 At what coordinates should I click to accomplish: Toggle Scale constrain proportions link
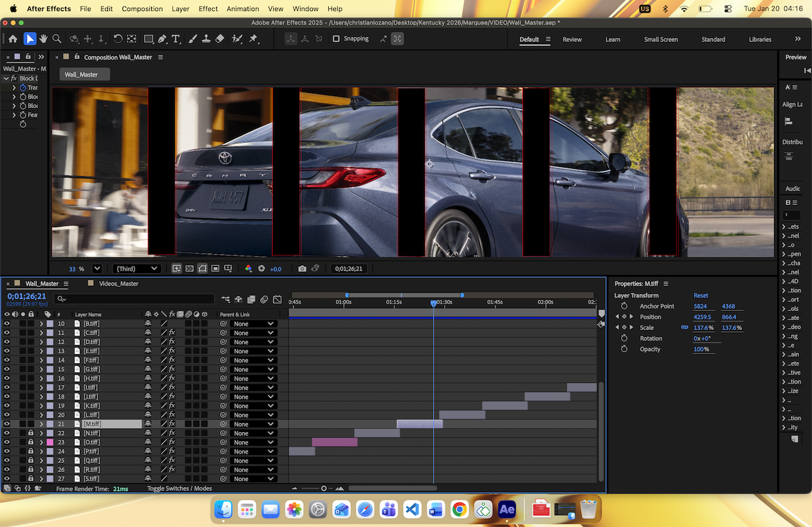tap(685, 327)
